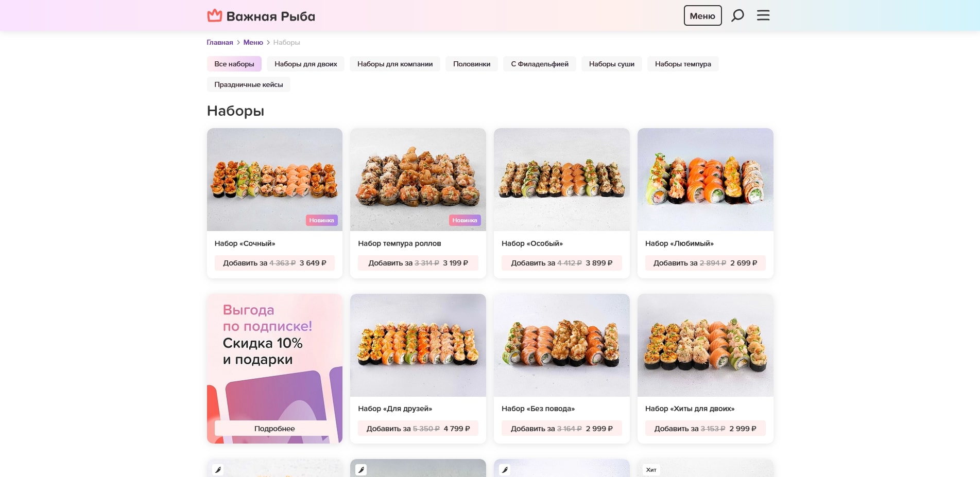Open the hamburger navigation menu

pos(763,15)
